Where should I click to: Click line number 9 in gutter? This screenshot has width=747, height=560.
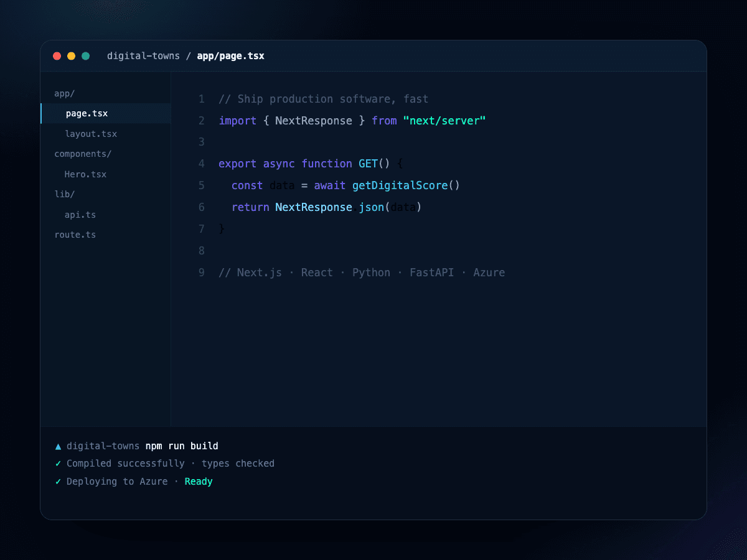201,273
